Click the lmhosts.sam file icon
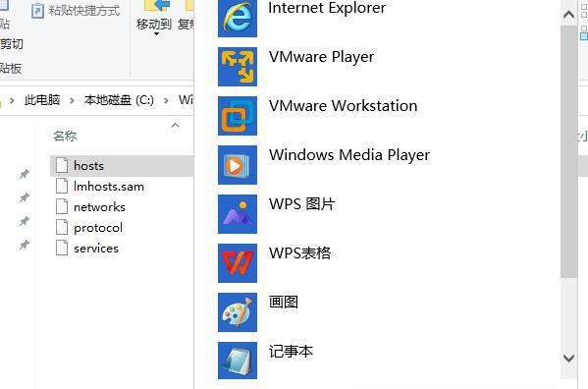Viewport: 588px width, 389px height. 62,186
